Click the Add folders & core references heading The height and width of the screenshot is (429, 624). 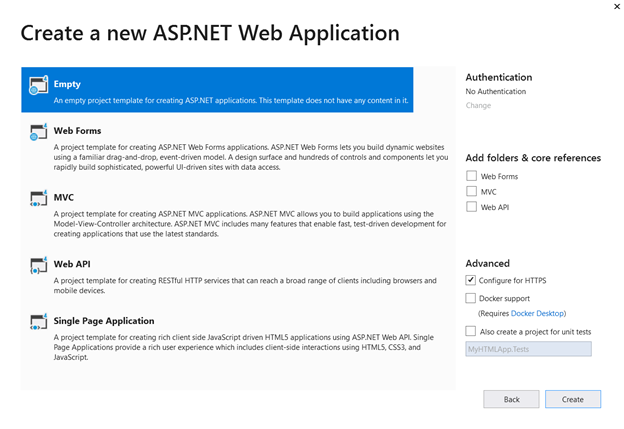tap(533, 158)
